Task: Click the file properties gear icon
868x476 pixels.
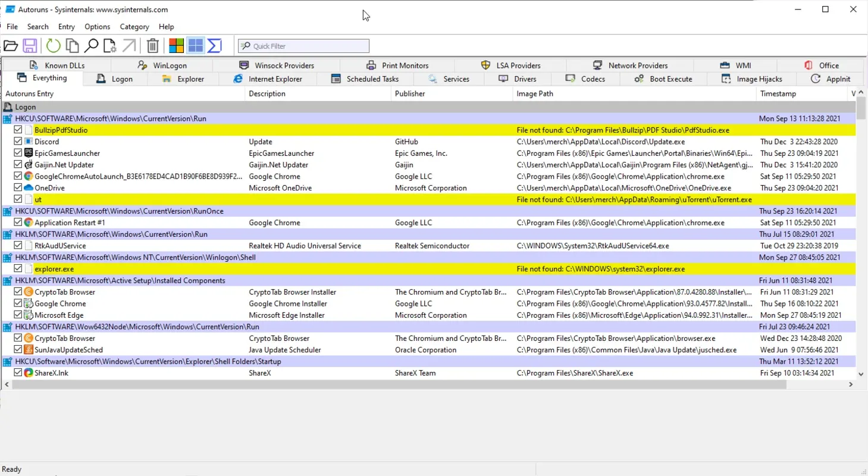Action: click(109, 46)
